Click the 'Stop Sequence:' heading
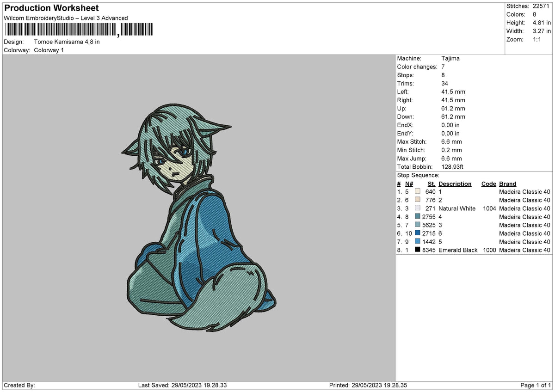This screenshot has width=555, height=392. click(418, 175)
